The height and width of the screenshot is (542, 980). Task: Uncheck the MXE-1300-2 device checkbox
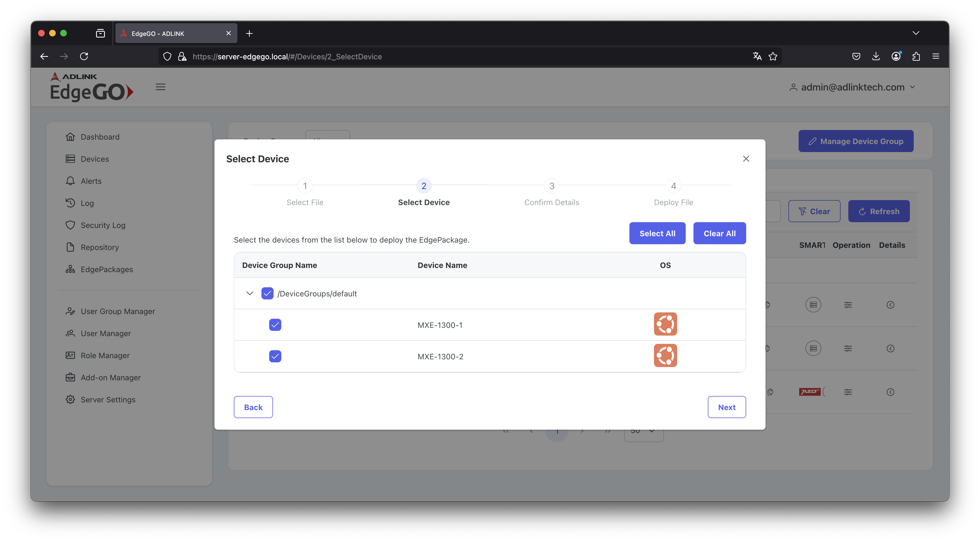click(275, 356)
